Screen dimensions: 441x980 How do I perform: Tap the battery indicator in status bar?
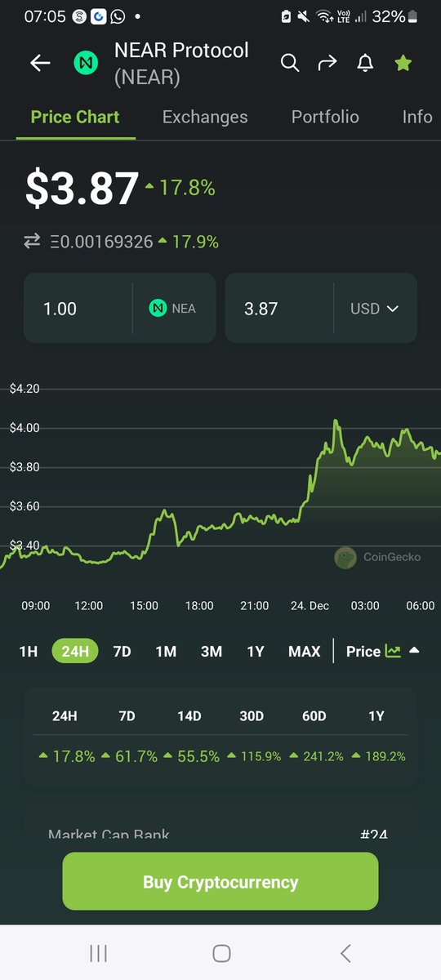(412, 16)
